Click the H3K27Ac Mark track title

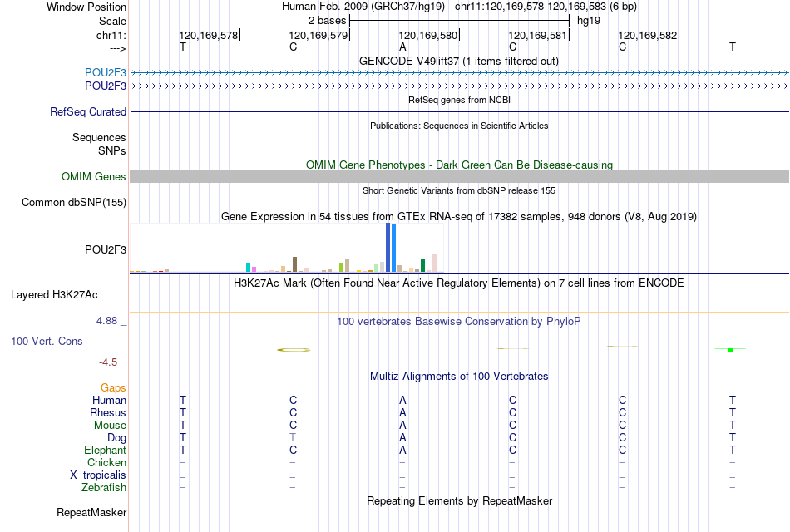459,283
